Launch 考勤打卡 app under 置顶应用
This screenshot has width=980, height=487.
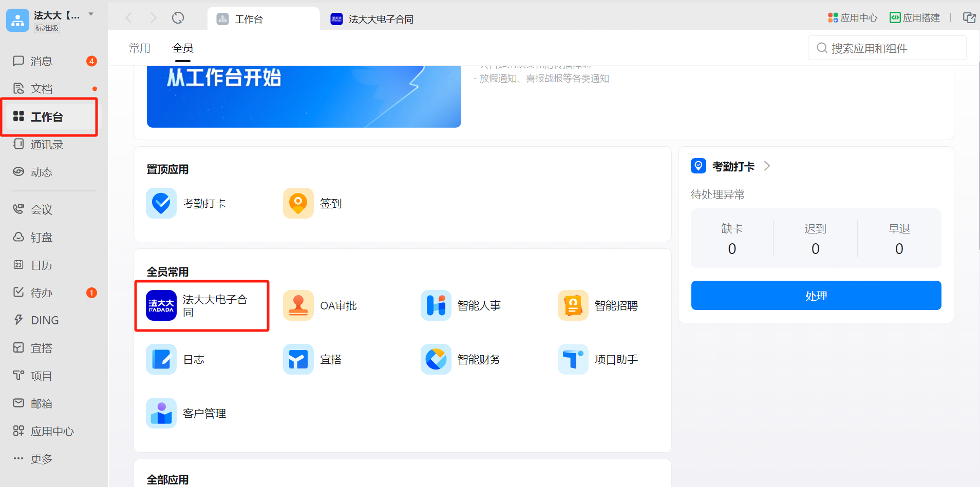click(x=186, y=203)
